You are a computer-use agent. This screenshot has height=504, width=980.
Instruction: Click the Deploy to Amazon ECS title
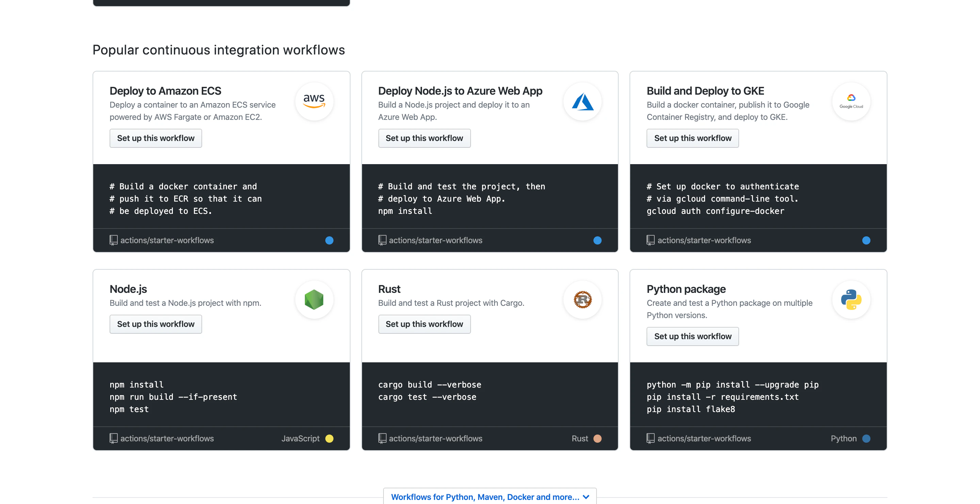click(165, 91)
